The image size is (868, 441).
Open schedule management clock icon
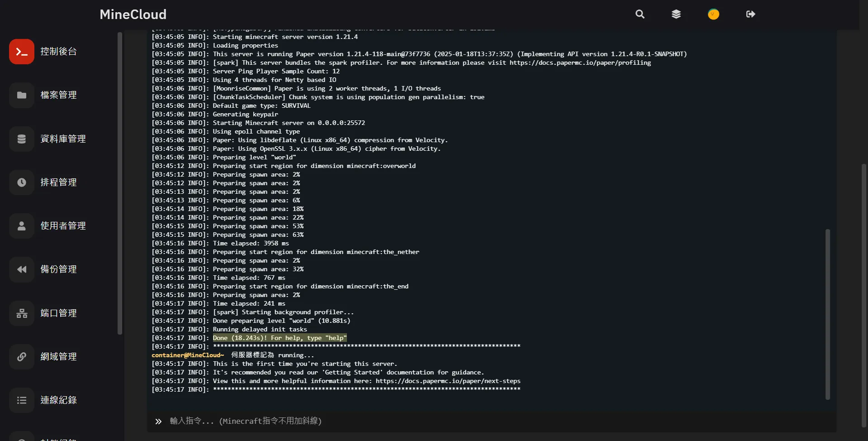tap(21, 182)
